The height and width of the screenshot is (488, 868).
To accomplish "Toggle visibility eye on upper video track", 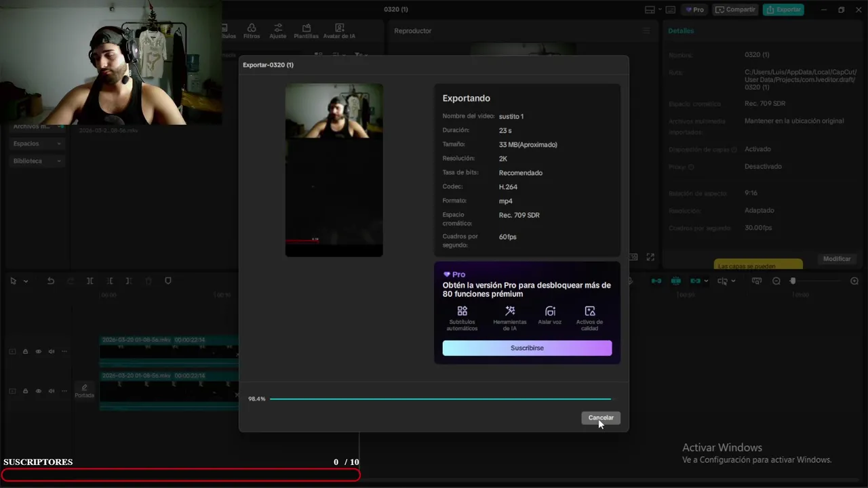I will pyautogui.click(x=38, y=352).
